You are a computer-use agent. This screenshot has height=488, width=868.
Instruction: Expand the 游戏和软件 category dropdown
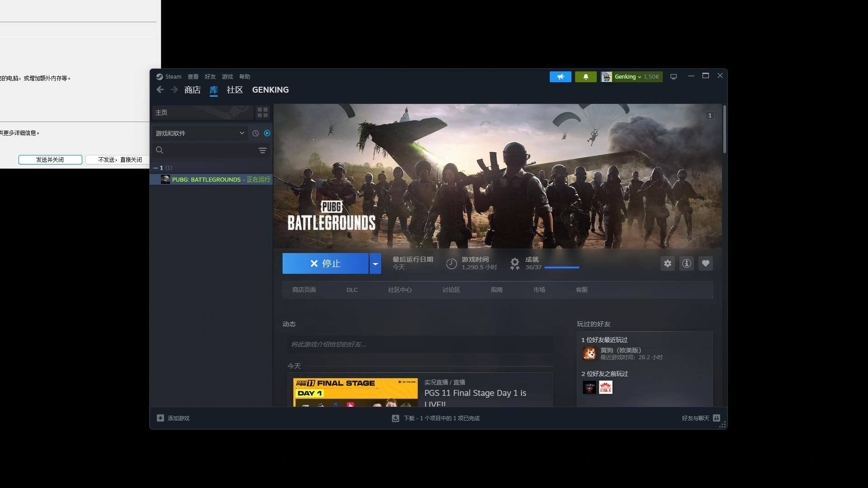[199, 133]
